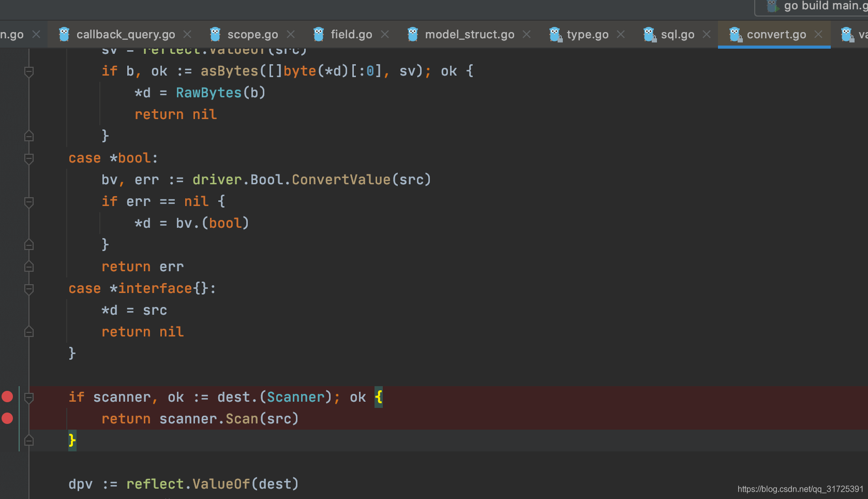Click the Go icon on the type.go tab
Image resolution: width=868 pixels, height=499 pixels.
[555, 34]
